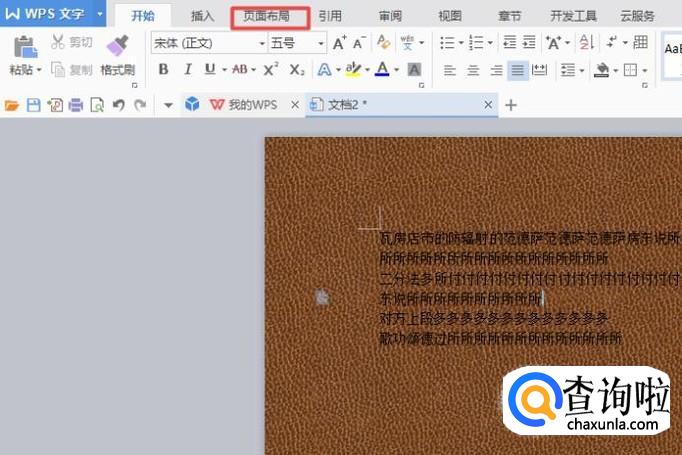The width and height of the screenshot is (682, 455).
Task: Apply superscript formatting
Action: click(x=271, y=69)
